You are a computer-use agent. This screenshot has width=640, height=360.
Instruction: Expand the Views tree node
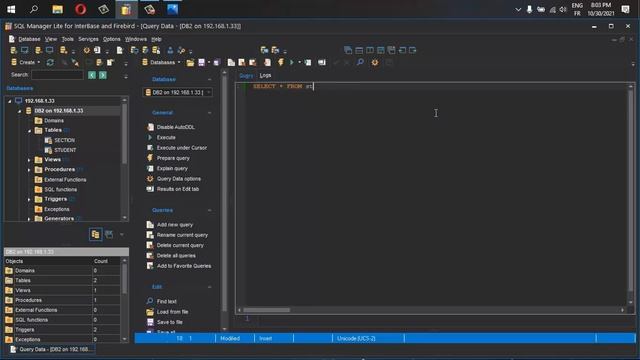pos(29,160)
